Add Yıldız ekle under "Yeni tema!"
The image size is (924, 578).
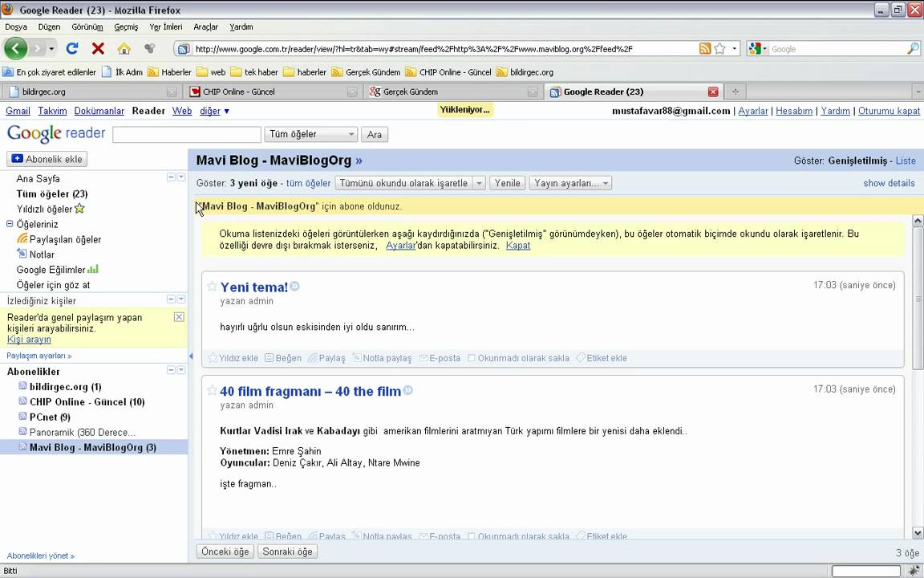233,358
